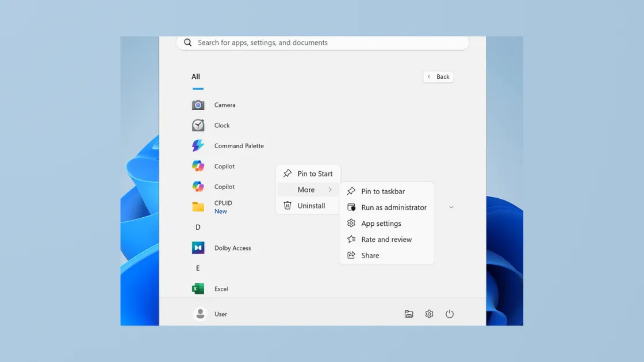The height and width of the screenshot is (362, 644).
Task: Open the file explorer icon near the user area
Action: [409, 314]
